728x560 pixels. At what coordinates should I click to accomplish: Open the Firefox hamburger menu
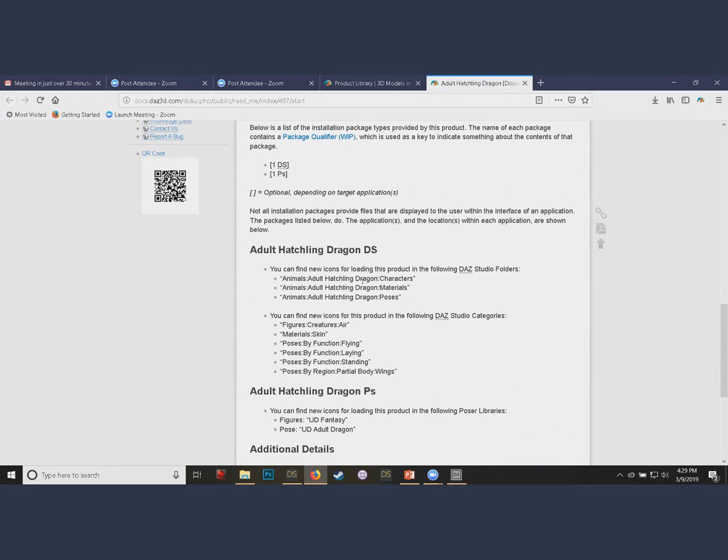[719, 100]
